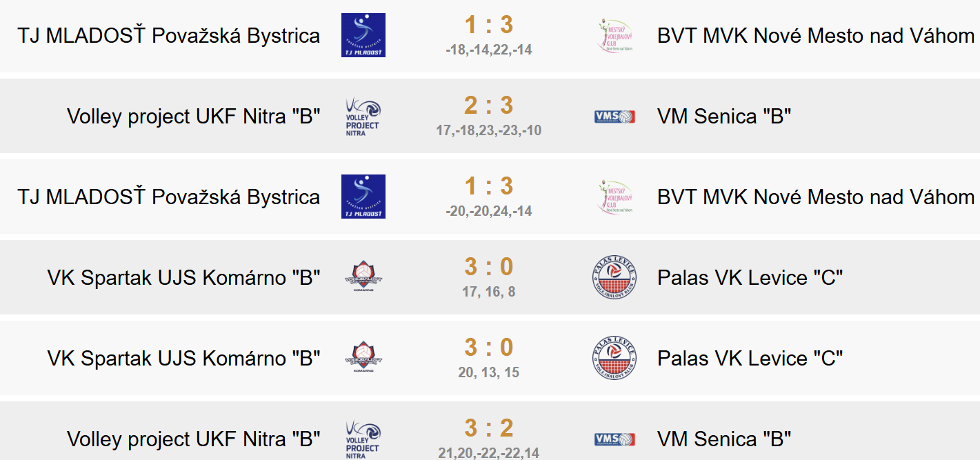Click Volley Project Nitra logo in 2:3 match
This screenshot has height=460, width=980.
363,116
